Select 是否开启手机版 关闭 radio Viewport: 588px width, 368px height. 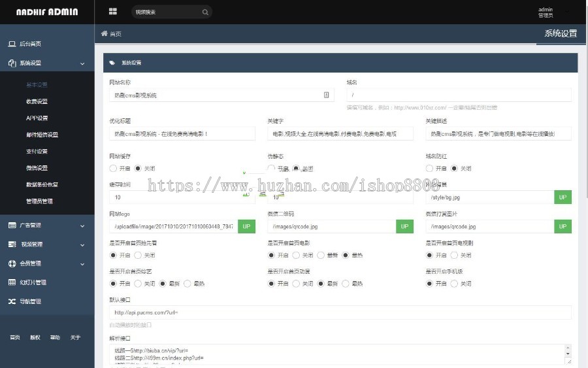click(454, 284)
